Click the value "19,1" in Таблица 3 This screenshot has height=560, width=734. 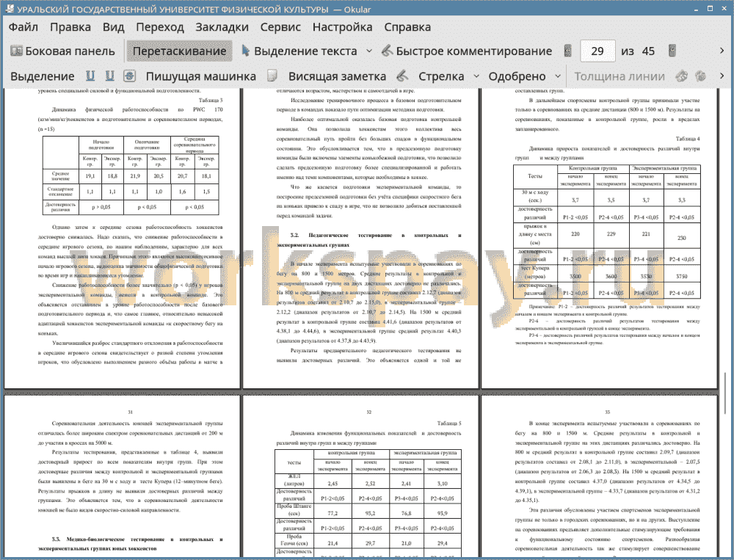click(90, 176)
